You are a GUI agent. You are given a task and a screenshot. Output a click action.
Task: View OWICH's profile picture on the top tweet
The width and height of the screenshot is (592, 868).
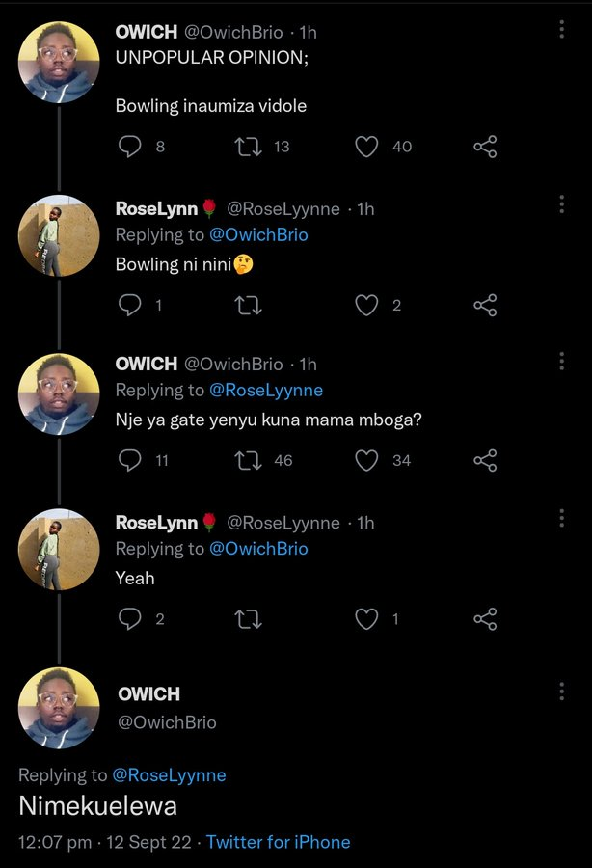click(59, 62)
